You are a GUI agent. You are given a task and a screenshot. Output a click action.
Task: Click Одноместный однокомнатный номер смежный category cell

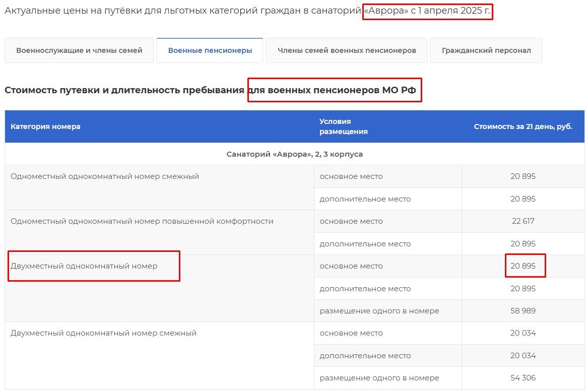point(105,176)
